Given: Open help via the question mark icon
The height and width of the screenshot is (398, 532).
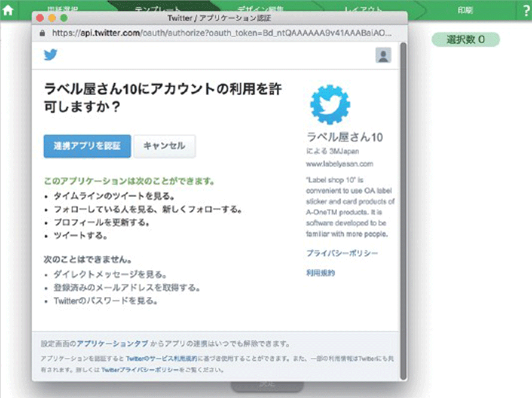Looking at the screenshot, I should point(525,10).
